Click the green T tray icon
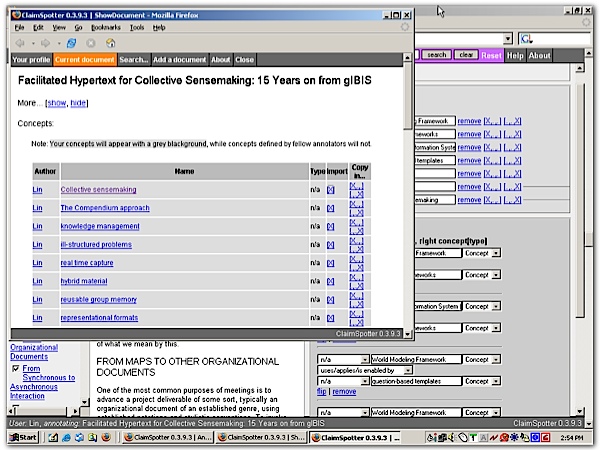 click(x=473, y=437)
